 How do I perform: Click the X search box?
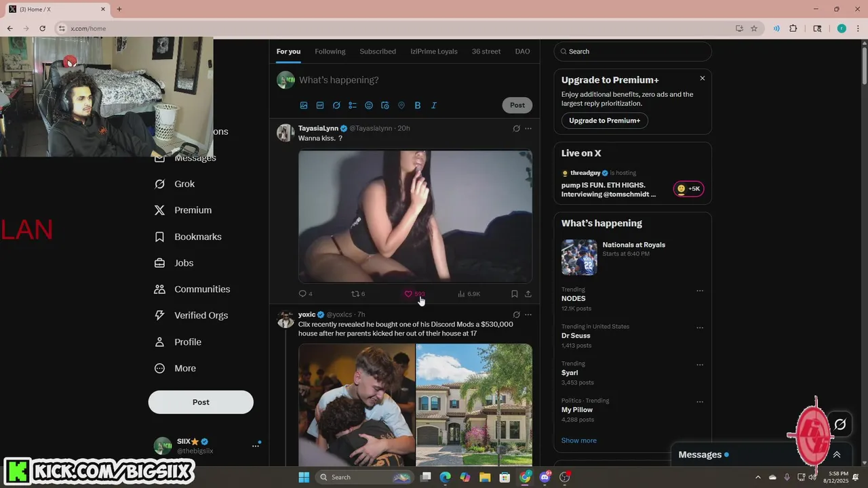[633, 52]
